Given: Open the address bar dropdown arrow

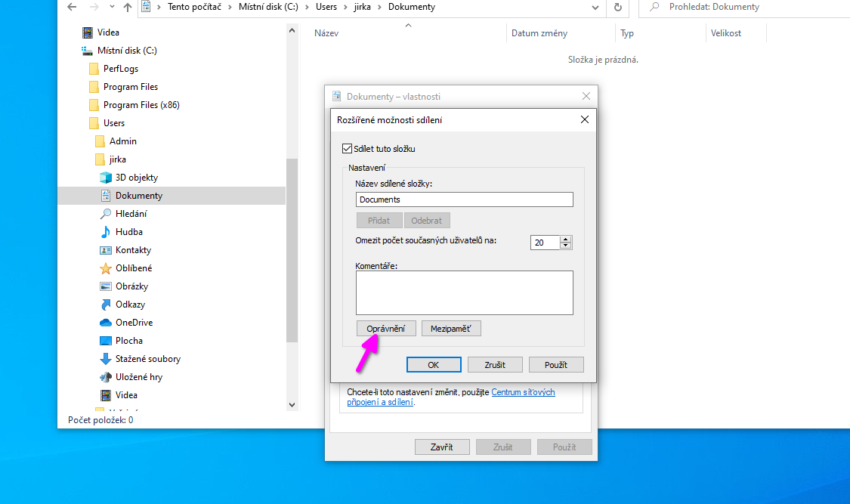Looking at the screenshot, I should (595, 8).
